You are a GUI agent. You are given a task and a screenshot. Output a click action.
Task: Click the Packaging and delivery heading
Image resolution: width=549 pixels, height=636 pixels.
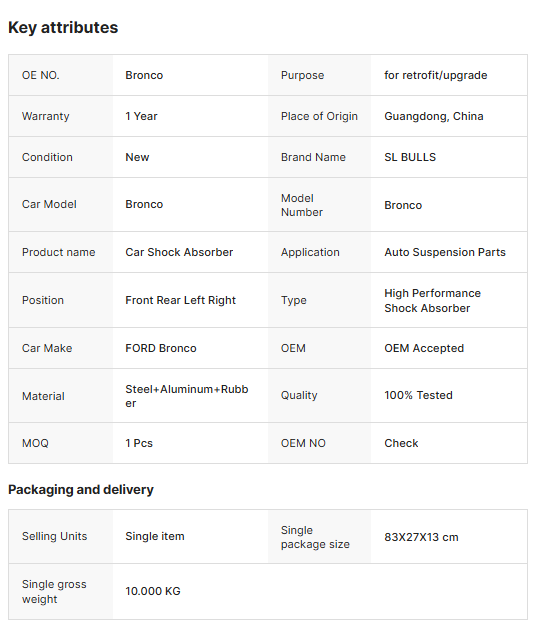point(81,490)
